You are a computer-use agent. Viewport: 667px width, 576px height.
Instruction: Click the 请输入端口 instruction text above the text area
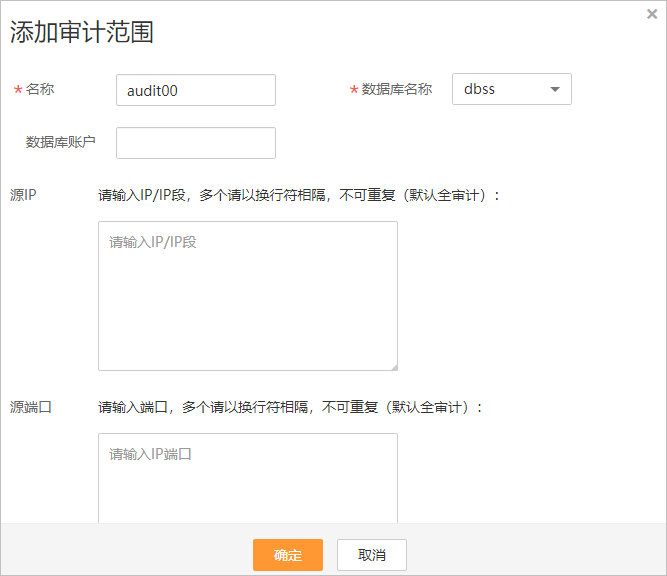[x=290, y=407]
